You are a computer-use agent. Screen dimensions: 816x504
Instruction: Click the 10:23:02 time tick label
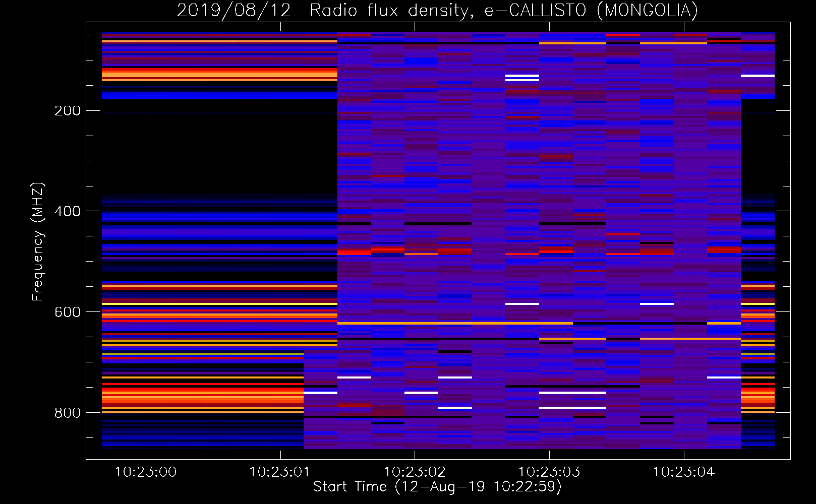coord(415,472)
